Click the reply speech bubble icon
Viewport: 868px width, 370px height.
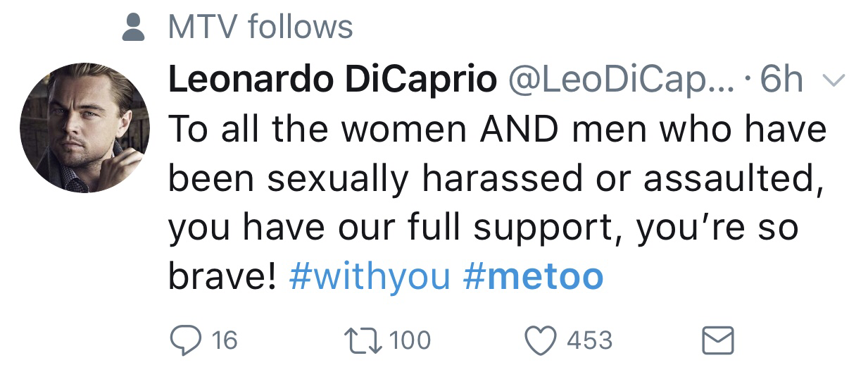point(188,341)
